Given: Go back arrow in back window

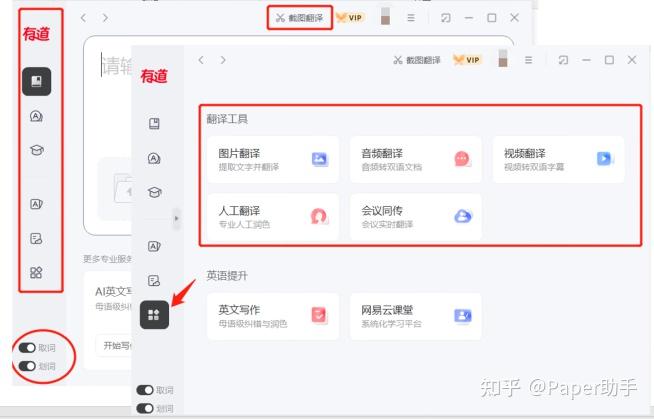Looking at the screenshot, I should click(x=84, y=18).
